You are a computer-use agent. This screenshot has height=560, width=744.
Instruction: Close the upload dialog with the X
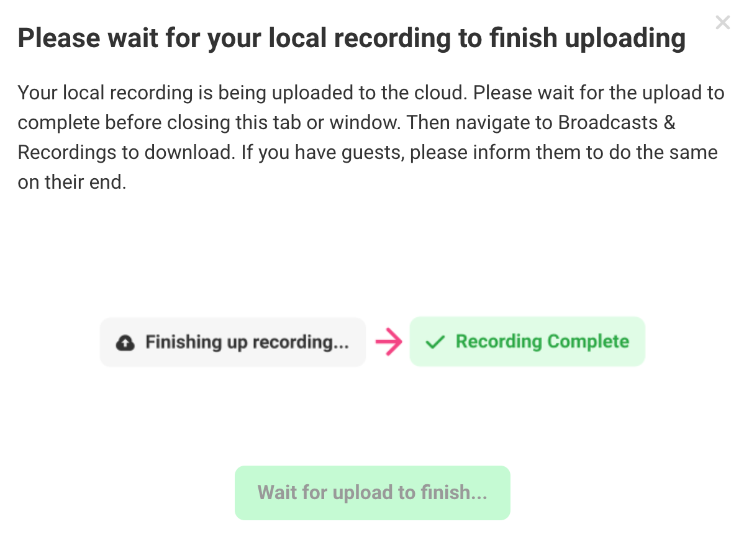pyautogui.click(x=723, y=22)
